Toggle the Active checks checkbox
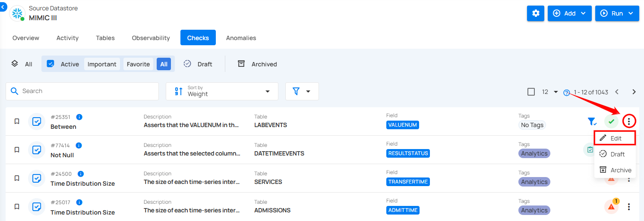 (x=51, y=64)
